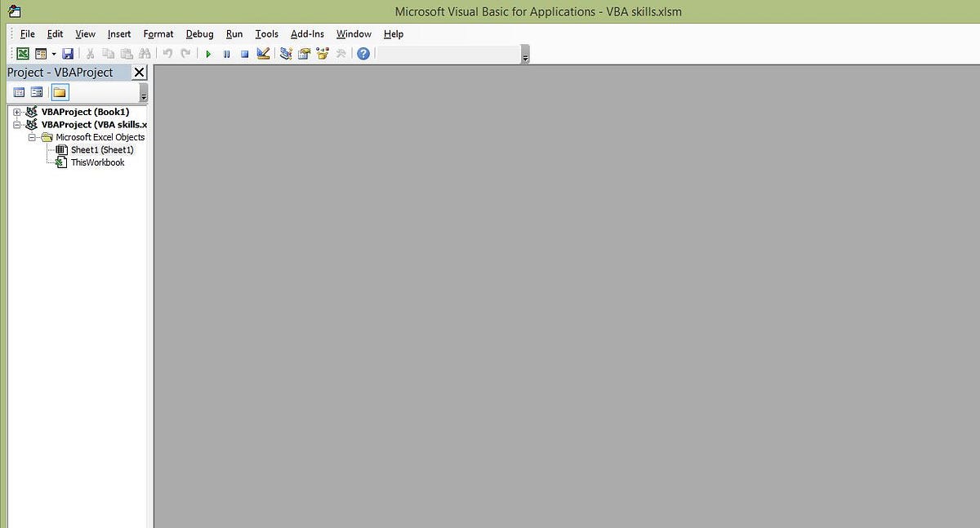Screen dimensions: 980x528
Task: Select the Run Sub/UserForm icon
Action: pos(208,53)
